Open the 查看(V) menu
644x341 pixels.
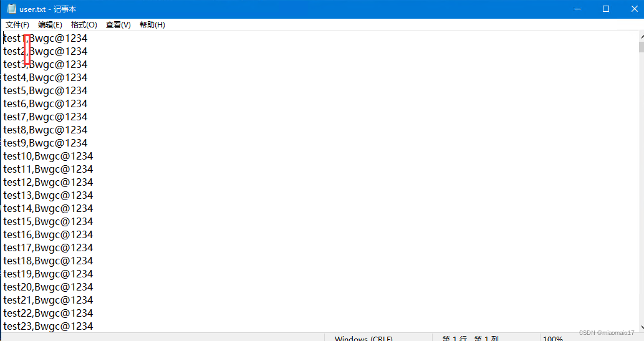click(x=118, y=25)
